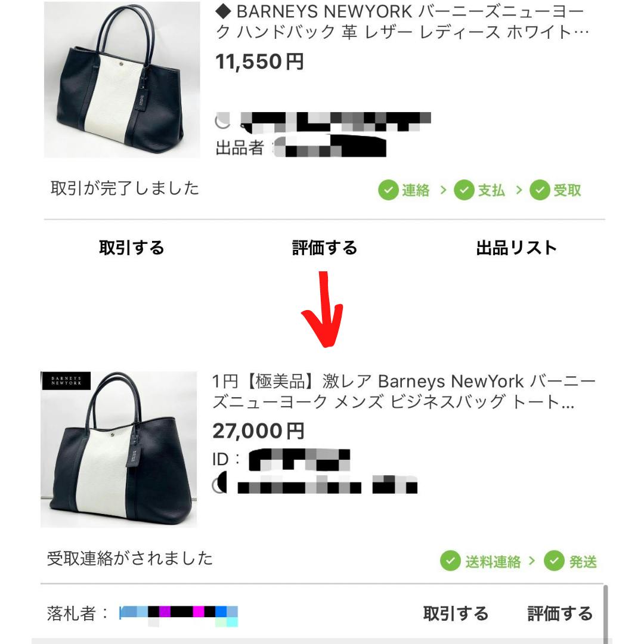Select 評価する under the first listing

324,247
